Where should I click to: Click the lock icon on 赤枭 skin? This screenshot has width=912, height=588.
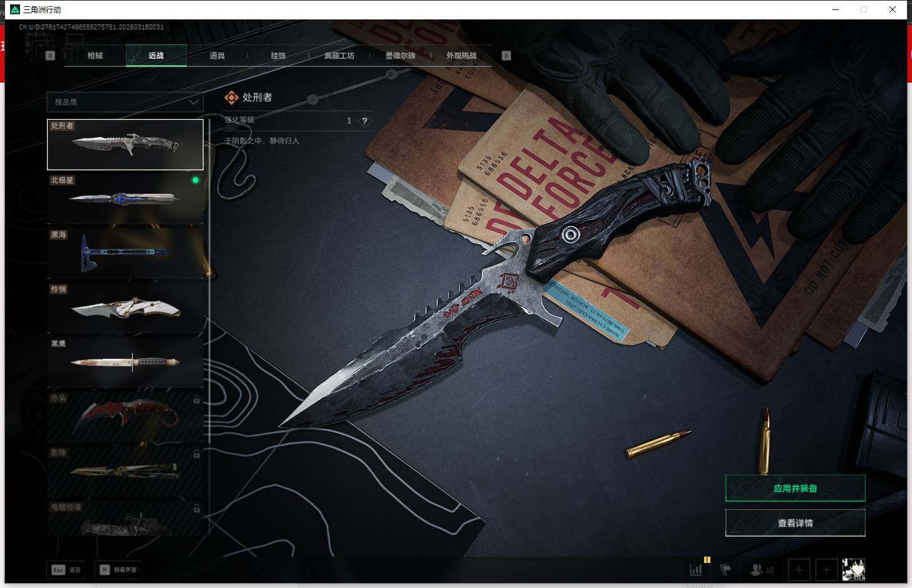(197, 400)
